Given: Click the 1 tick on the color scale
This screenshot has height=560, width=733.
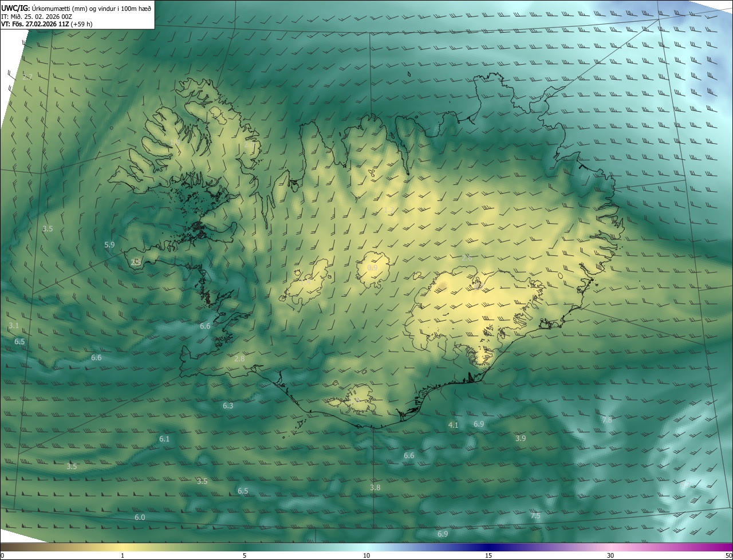Looking at the screenshot, I should pyautogui.click(x=123, y=555).
